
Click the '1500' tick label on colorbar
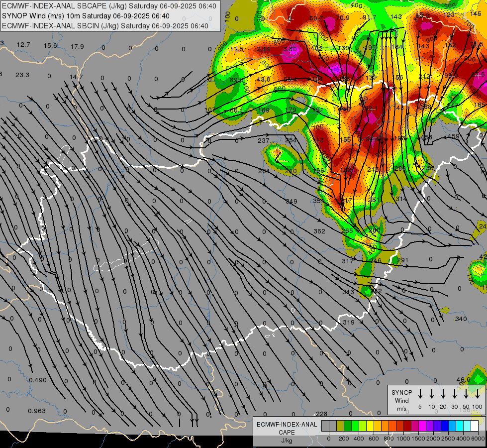418,439
